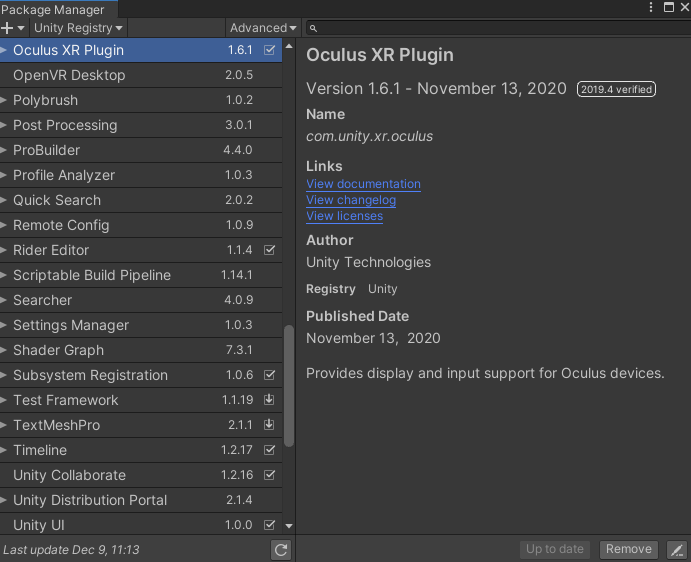
Task: Select Remote Config package
Action: click(141, 225)
